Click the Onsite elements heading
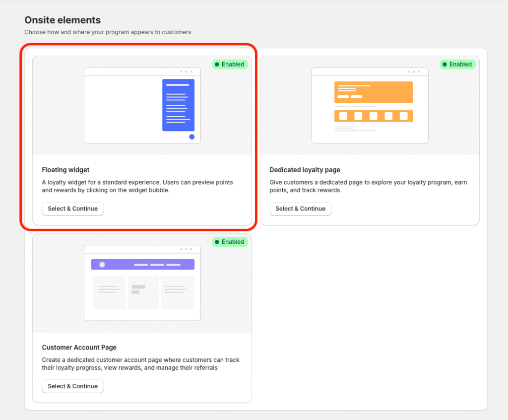This screenshot has height=420, width=508. point(63,20)
